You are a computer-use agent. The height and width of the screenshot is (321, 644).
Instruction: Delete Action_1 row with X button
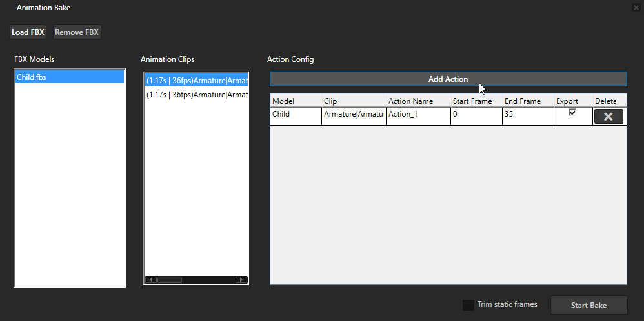point(609,117)
